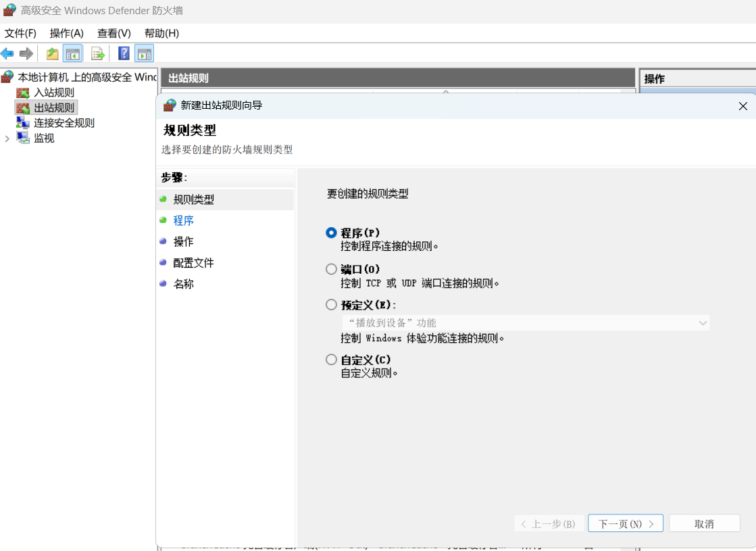Click the 控制 Windows 体验功能连接的规则 text

tap(422, 338)
